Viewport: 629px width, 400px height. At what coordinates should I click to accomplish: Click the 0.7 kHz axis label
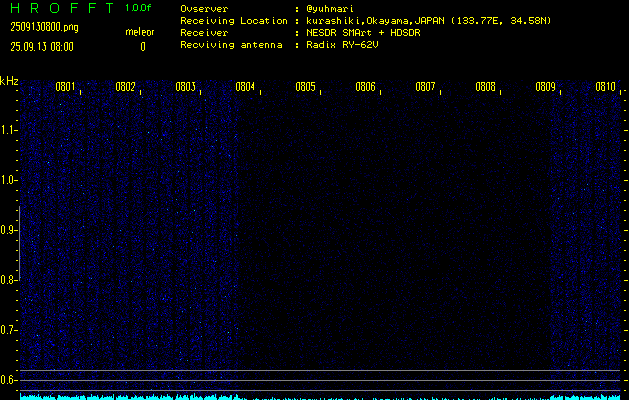point(8,330)
